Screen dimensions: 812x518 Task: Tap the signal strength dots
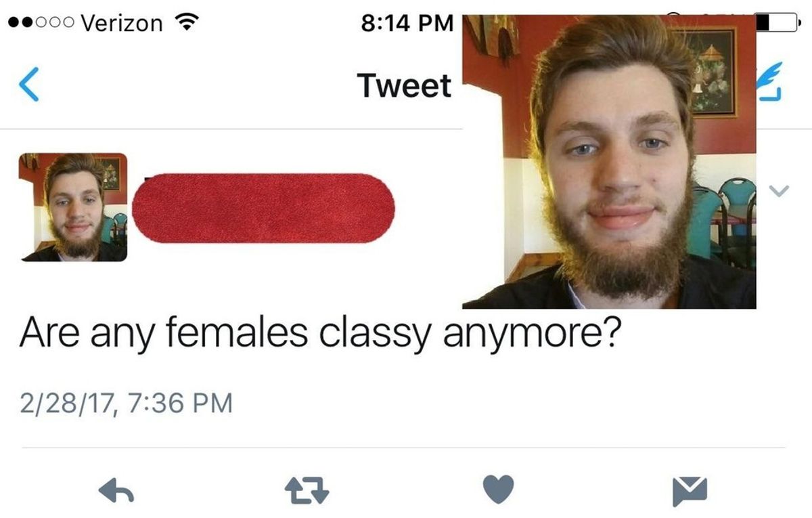(x=40, y=23)
